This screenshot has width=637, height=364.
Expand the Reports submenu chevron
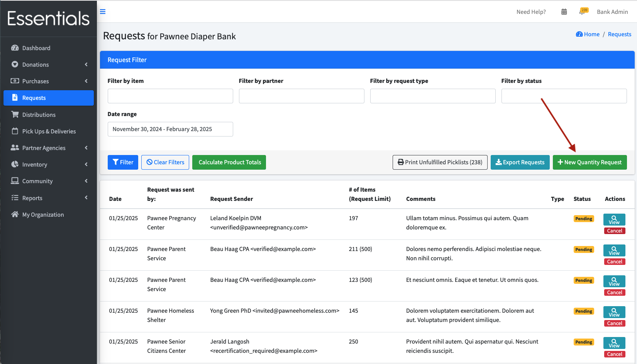coord(86,198)
